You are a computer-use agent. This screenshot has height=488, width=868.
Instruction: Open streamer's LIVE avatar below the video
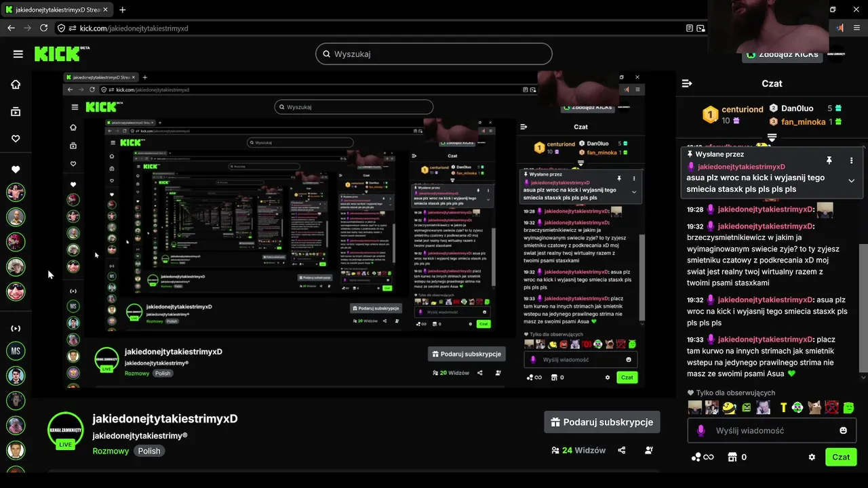[65, 431]
